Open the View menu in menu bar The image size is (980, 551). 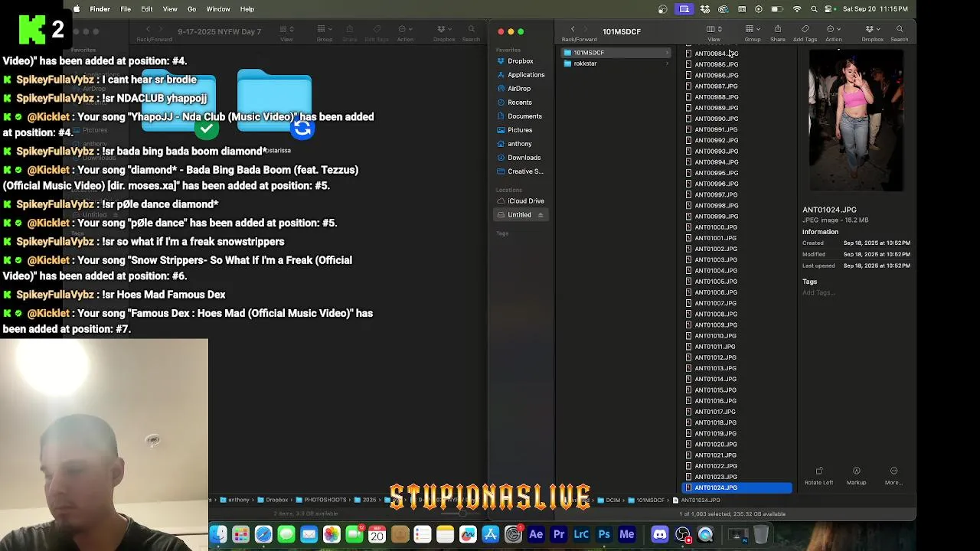(170, 9)
